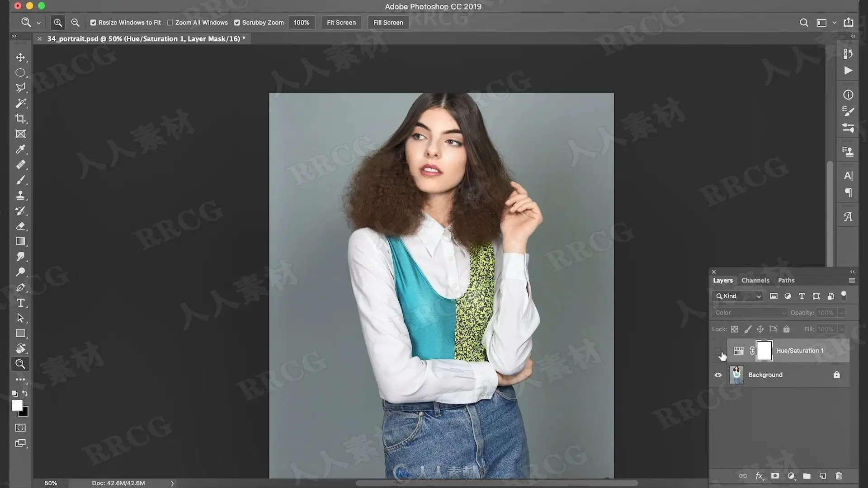Screen dimensions: 868x488
Task: Pick the Eyedropper tool
Action: (x=20, y=150)
